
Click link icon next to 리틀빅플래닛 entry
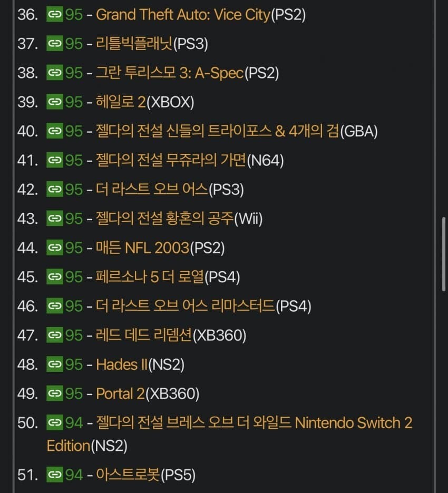click(54, 44)
